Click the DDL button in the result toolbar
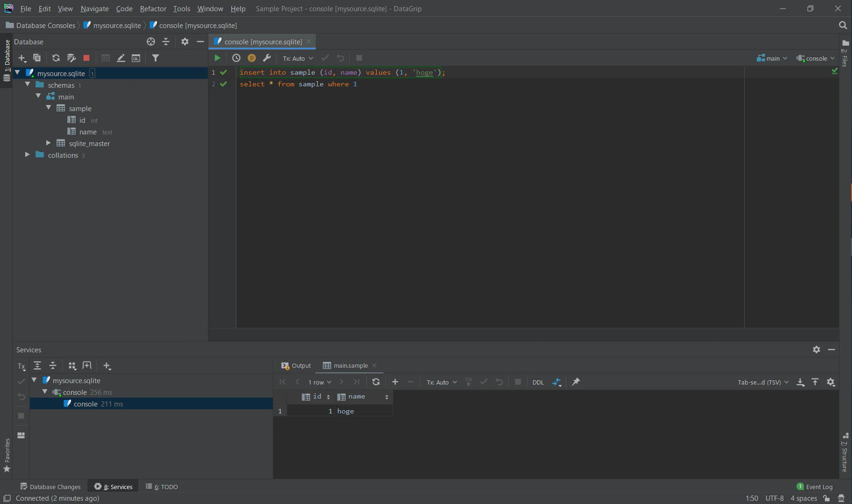852x504 pixels. pyautogui.click(x=538, y=382)
